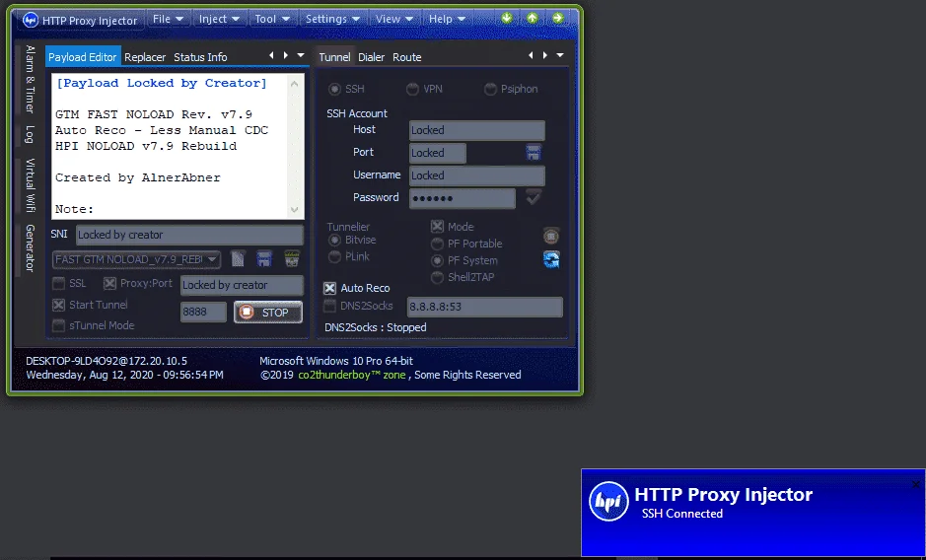This screenshot has width=926, height=560.
Task: Select the Shell2TAP option
Action: click(437, 277)
